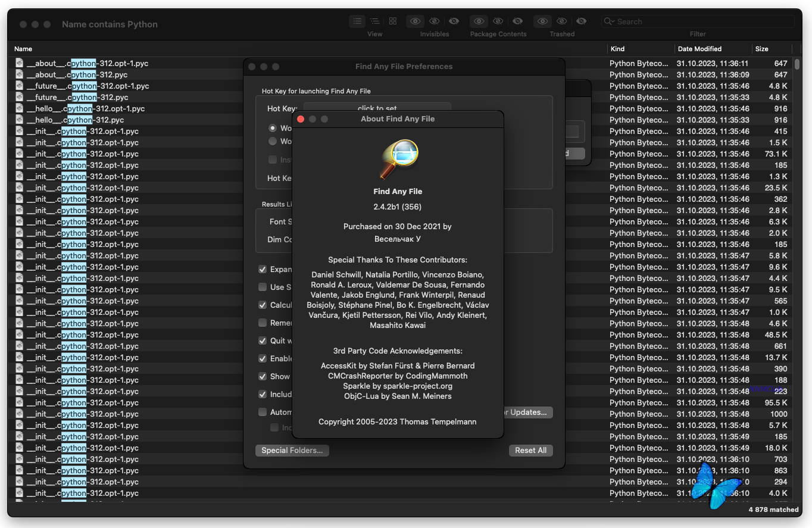Click the selected 'Wo…' radio button in Preferences
Screen dimensions: 812x528
[x=273, y=128]
